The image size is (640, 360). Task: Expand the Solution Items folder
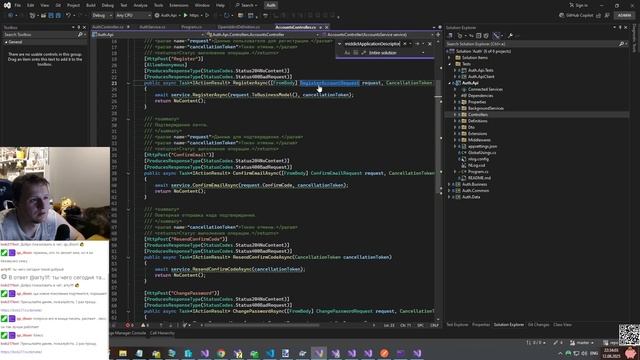tap(450, 58)
